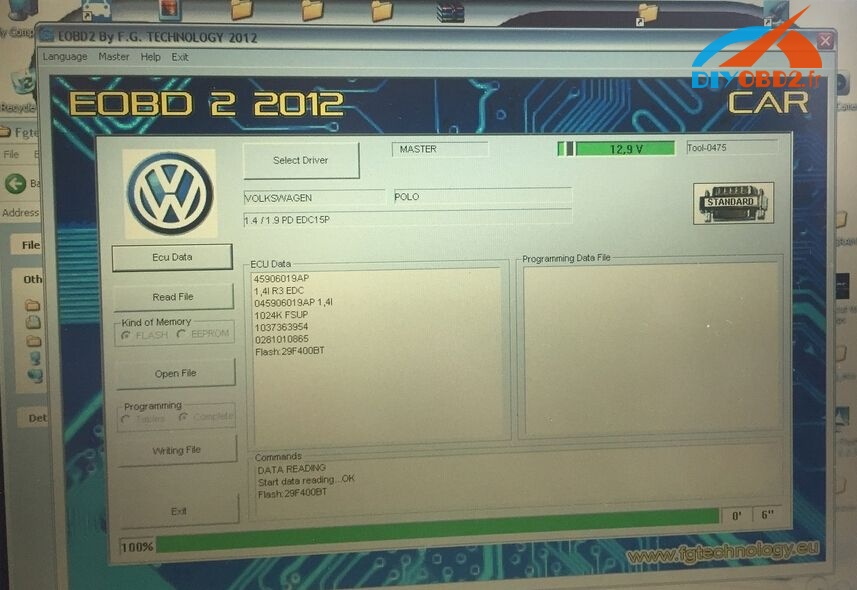Click 'DATA READING' in Commands log
Viewport: 857px width, 590px height.
point(291,469)
